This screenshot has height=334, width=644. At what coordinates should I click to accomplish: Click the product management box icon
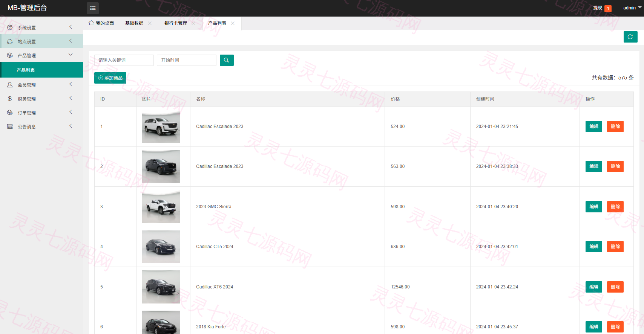(10, 55)
